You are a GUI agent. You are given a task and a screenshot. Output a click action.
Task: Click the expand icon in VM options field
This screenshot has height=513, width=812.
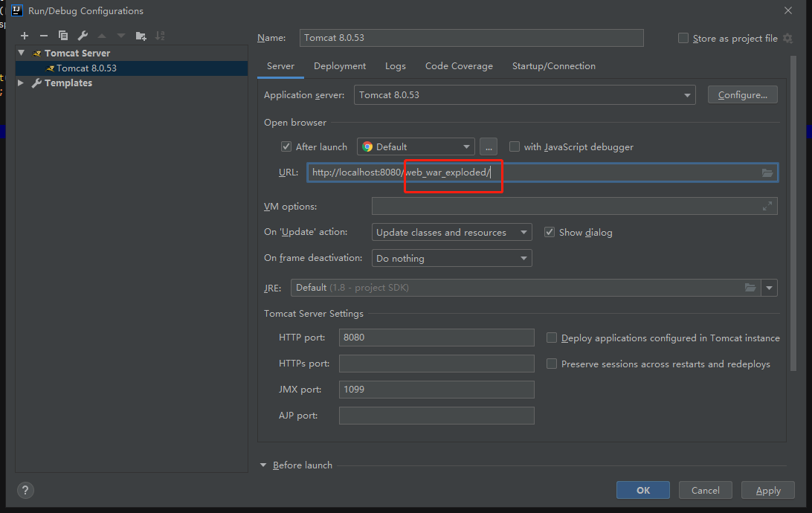pos(767,206)
